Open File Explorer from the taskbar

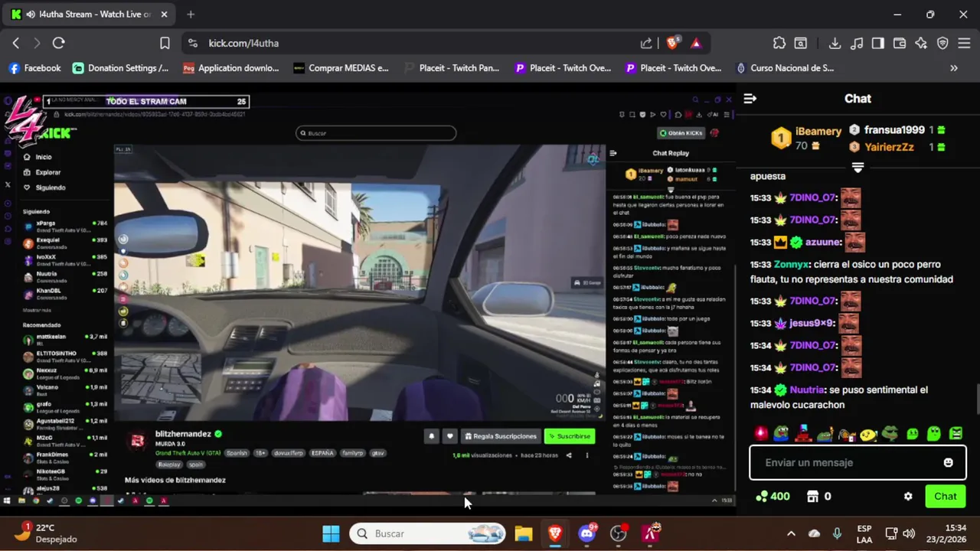coord(524,533)
